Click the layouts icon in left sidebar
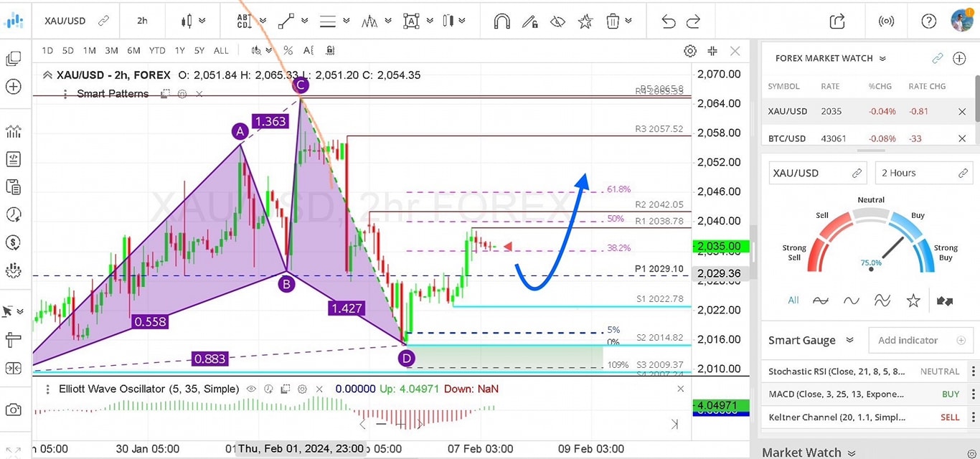Image resolution: width=980 pixels, height=459 pixels. tap(13, 59)
